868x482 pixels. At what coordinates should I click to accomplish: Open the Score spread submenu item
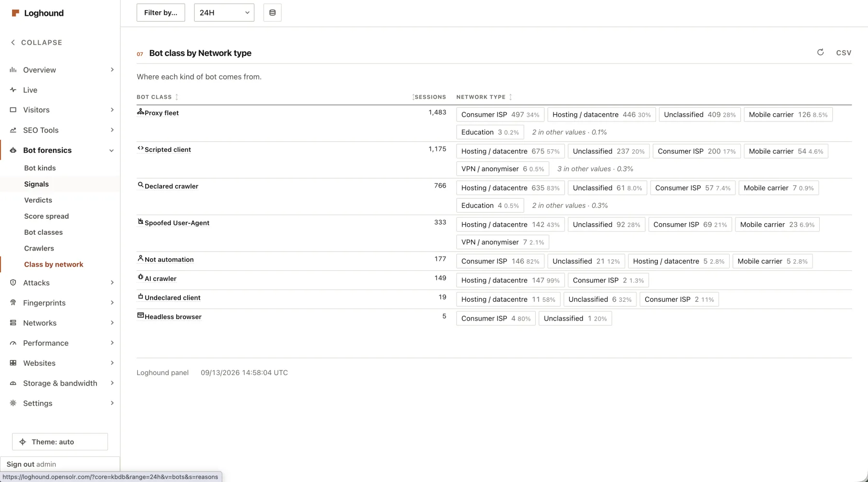point(46,216)
